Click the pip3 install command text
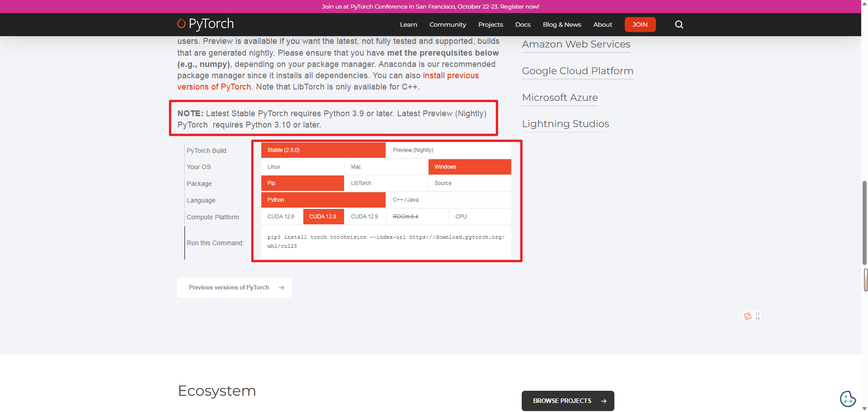 [386, 242]
